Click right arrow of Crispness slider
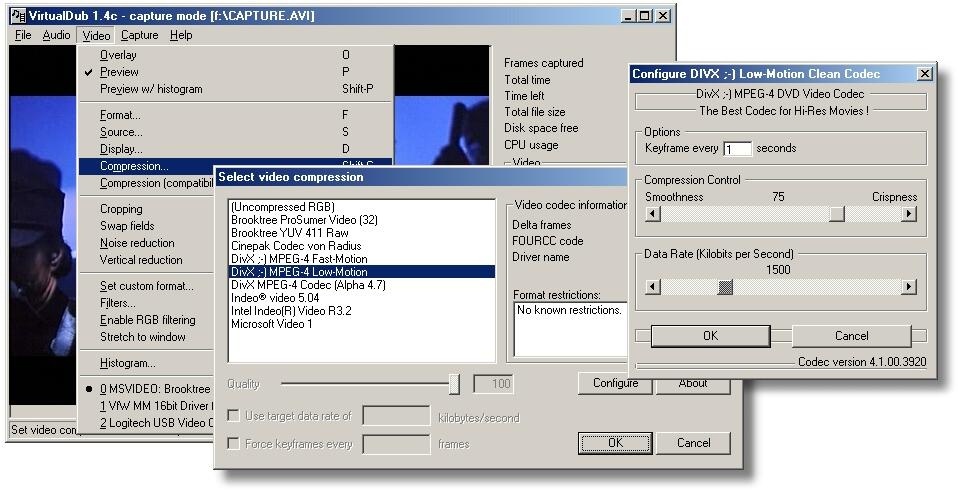Image resolution: width=958 pixels, height=491 pixels. [908, 214]
